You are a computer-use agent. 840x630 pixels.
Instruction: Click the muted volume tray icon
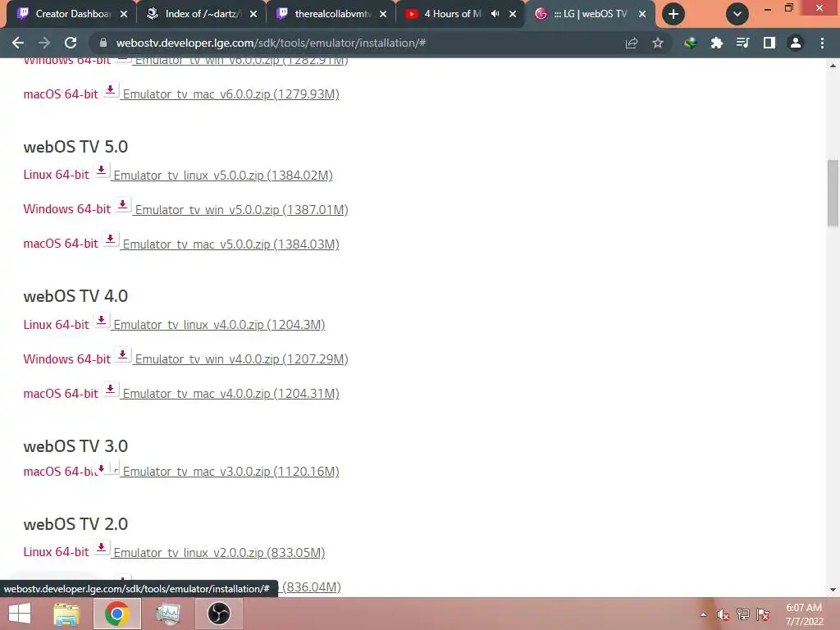click(x=723, y=614)
